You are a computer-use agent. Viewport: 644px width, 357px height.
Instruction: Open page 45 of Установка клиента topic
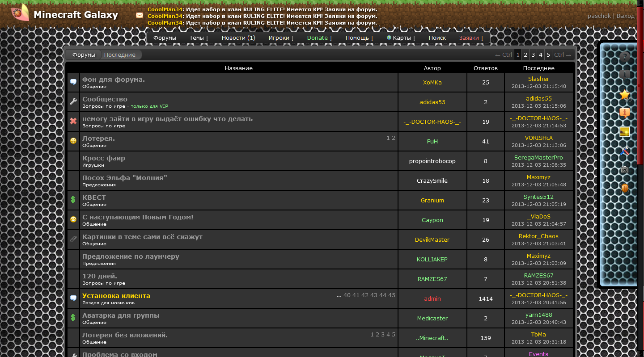(x=392, y=295)
